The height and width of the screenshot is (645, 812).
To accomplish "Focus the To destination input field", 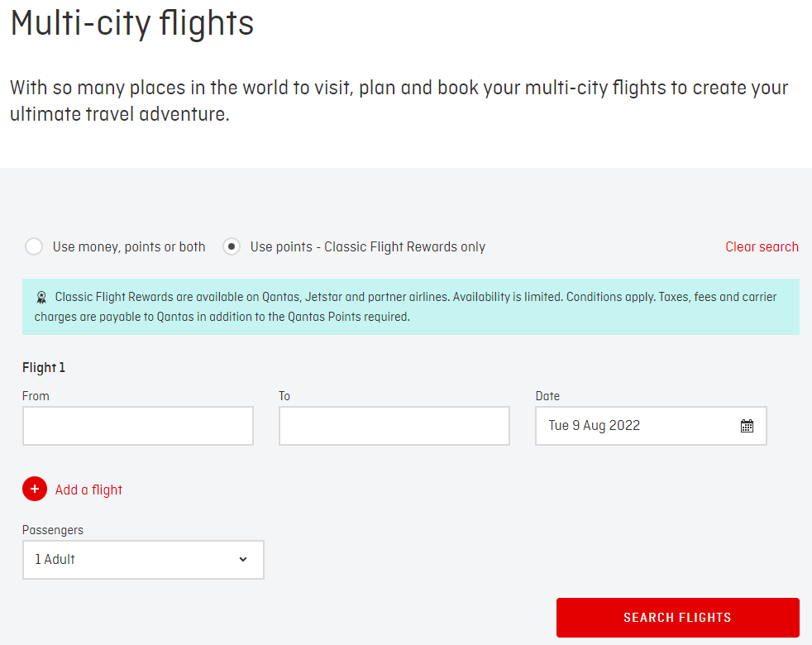I will [394, 426].
